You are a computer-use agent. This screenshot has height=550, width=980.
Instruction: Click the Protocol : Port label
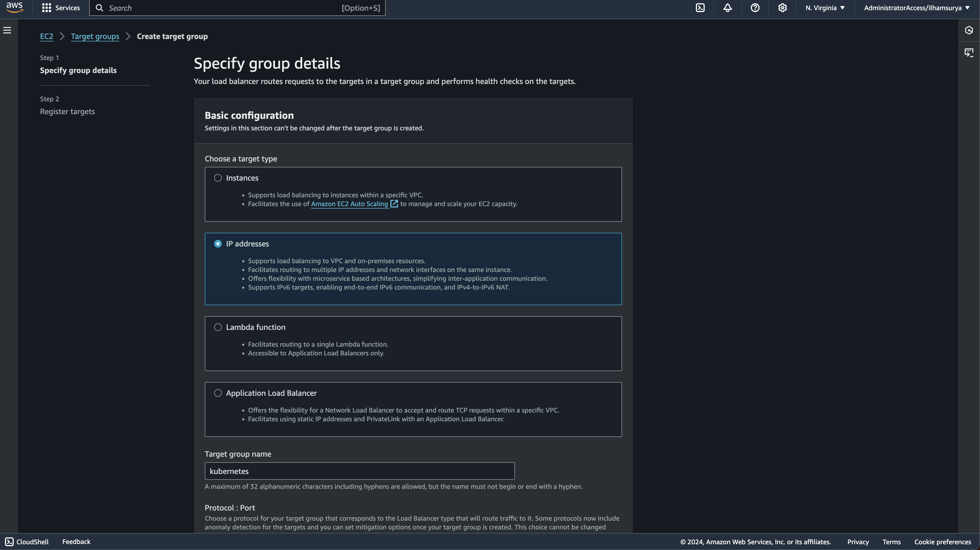230,508
